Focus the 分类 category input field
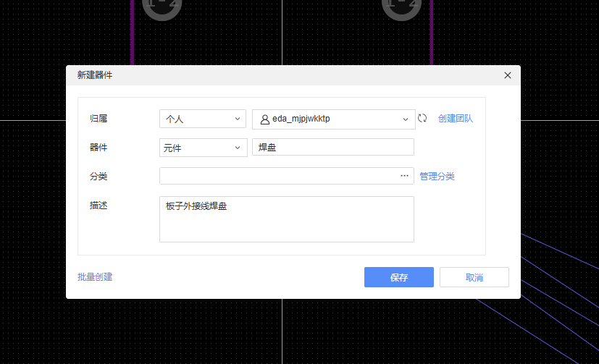Image resolution: width=599 pixels, height=364 pixels. [x=287, y=176]
